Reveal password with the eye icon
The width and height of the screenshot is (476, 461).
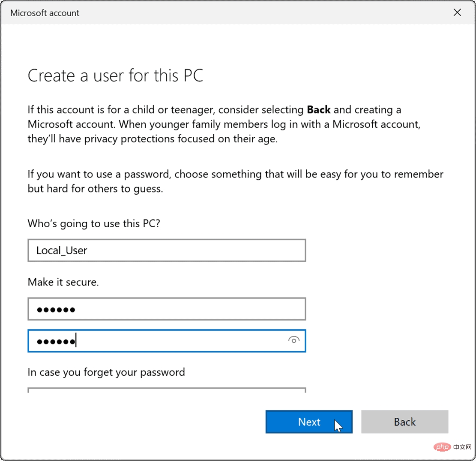pos(293,340)
